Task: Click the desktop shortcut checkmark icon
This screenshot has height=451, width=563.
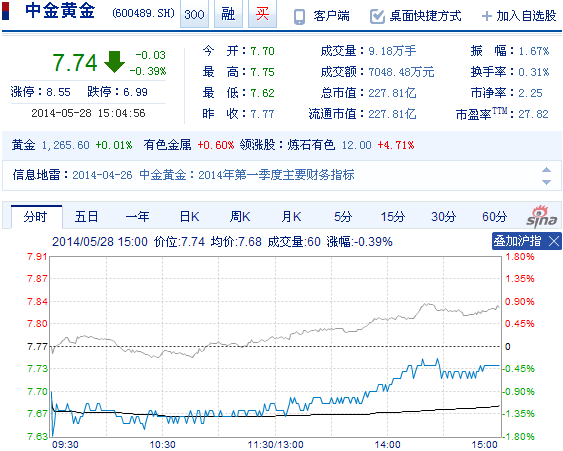Action: click(377, 17)
